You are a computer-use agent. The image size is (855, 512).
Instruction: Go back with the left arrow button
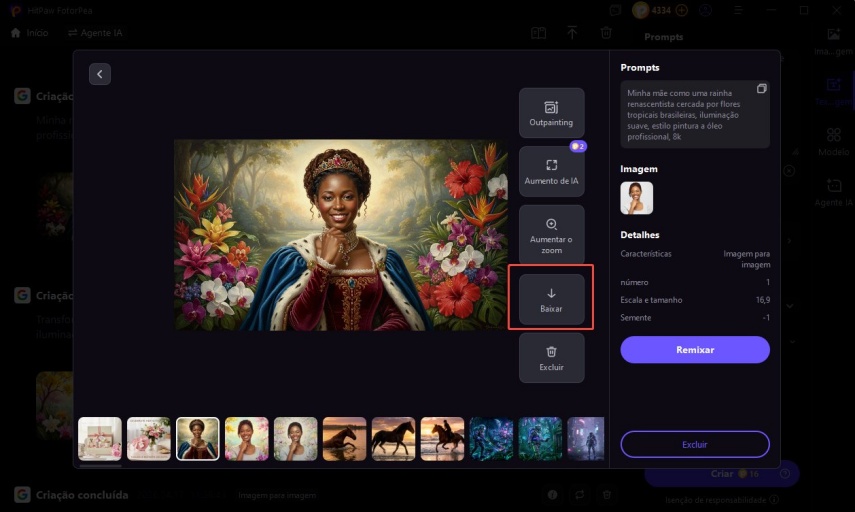pyautogui.click(x=99, y=74)
